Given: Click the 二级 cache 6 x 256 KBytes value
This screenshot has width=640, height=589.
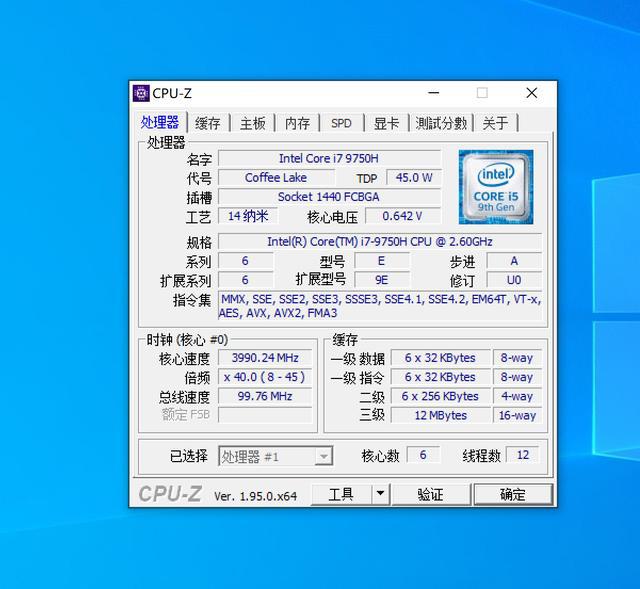Looking at the screenshot, I should [x=440, y=396].
